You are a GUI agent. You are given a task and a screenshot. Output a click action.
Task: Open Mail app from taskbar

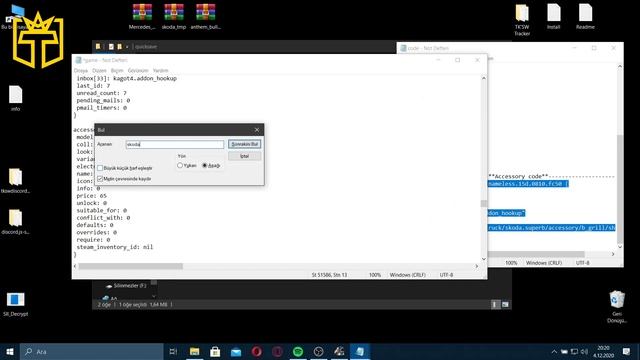pos(236,351)
